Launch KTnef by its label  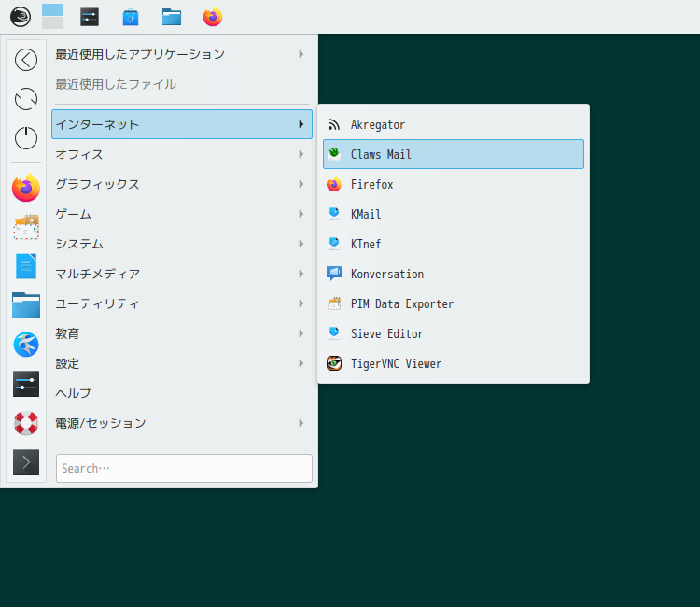point(366,244)
